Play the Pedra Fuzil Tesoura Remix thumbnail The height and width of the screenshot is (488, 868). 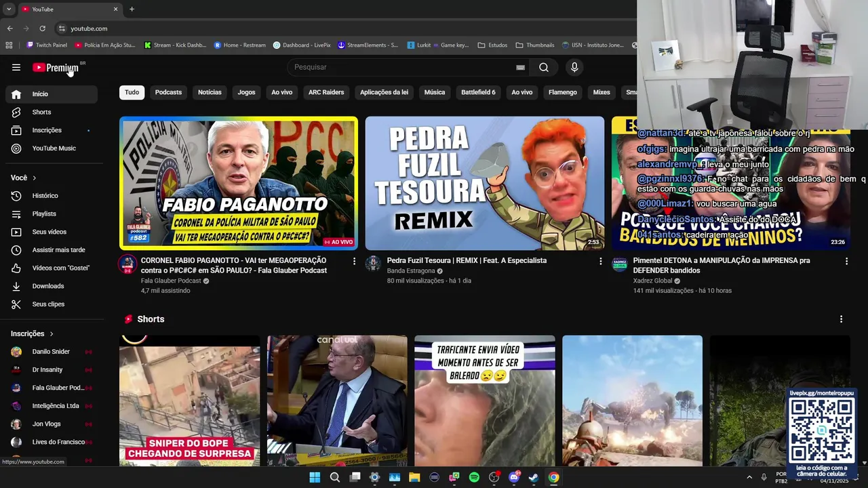485,183
